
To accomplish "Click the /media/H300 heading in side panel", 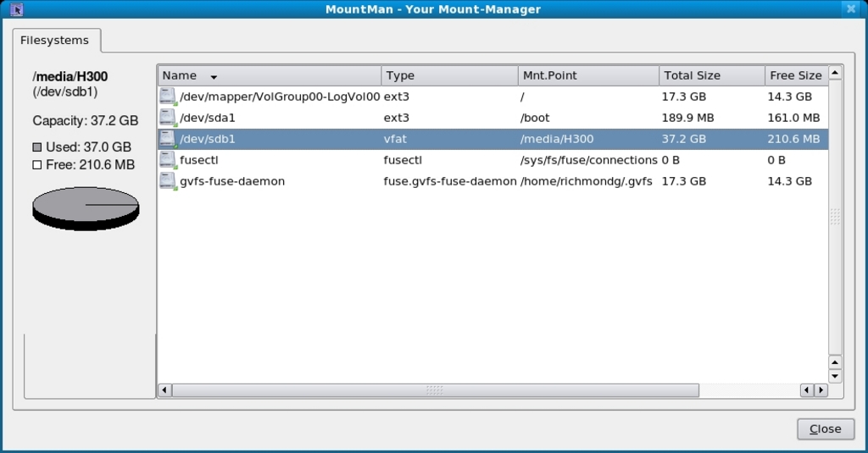I will [70, 76].
